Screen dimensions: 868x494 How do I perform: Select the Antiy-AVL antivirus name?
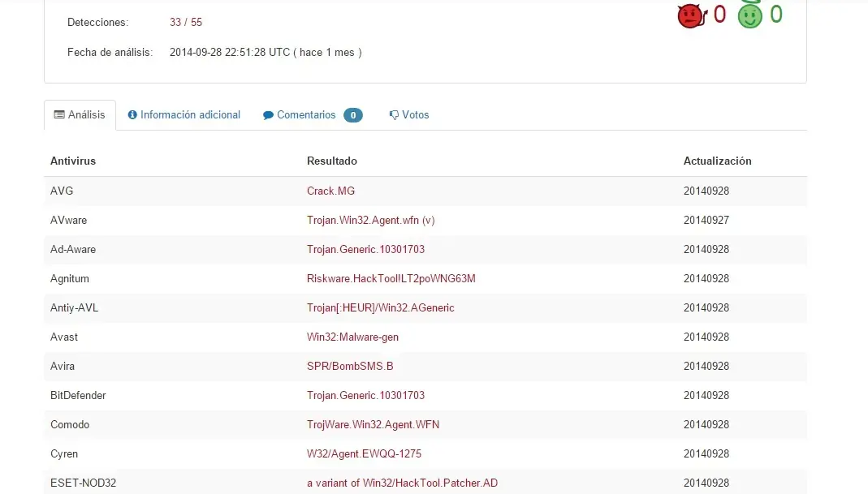click(74, 308)
